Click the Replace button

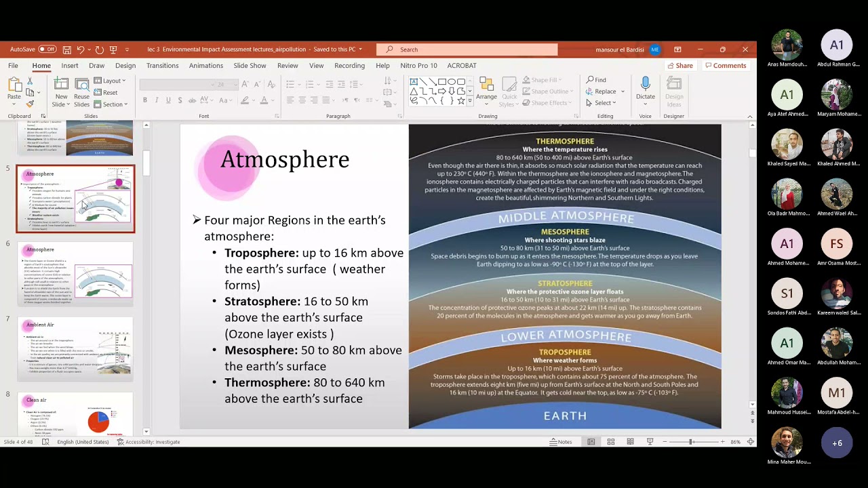coord(604,91)
